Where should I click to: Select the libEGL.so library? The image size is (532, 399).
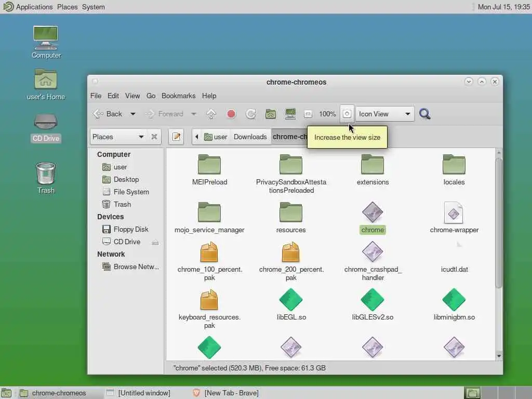coord(291,304)
